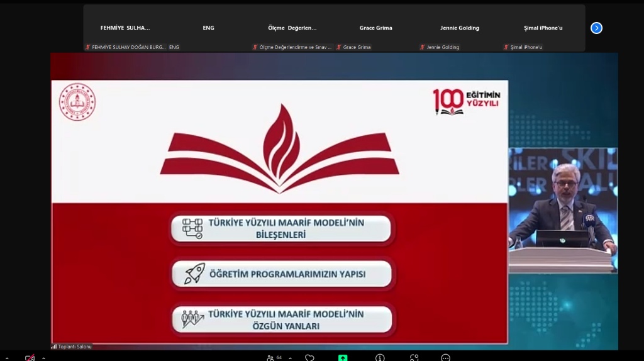Click the 100 Eğitimin Yüzyılı logo
This screenshot has width=644, height=361.
(x=465, y=102)
